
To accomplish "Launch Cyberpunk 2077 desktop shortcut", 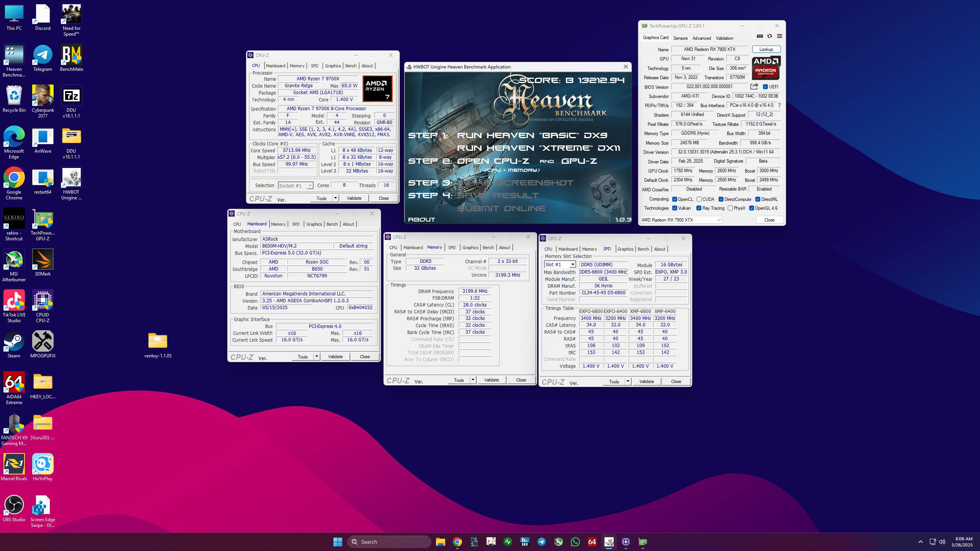I will click(42, 102).
